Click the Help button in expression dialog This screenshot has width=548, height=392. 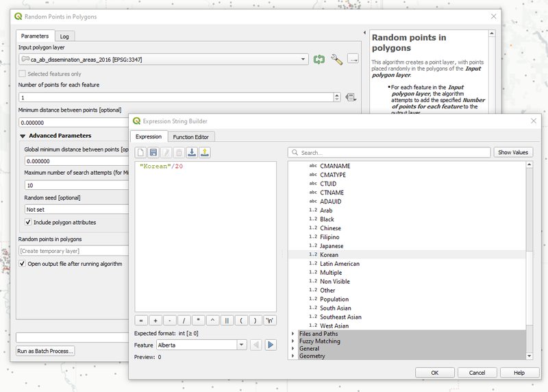click(519, 373)
